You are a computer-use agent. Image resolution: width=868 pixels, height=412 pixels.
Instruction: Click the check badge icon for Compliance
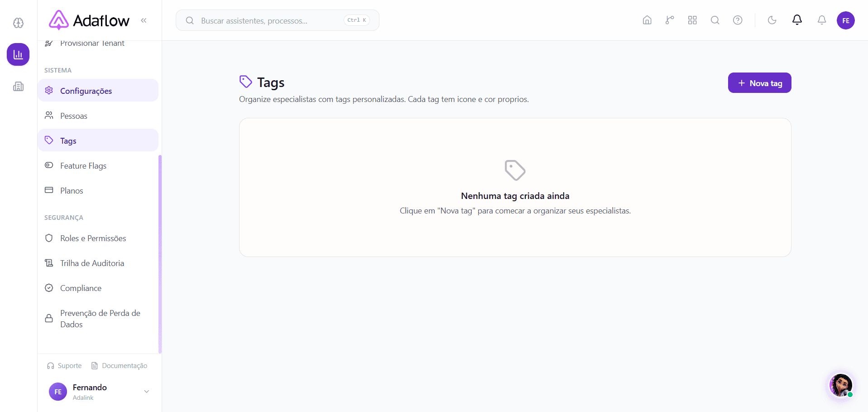pos(49,287)
